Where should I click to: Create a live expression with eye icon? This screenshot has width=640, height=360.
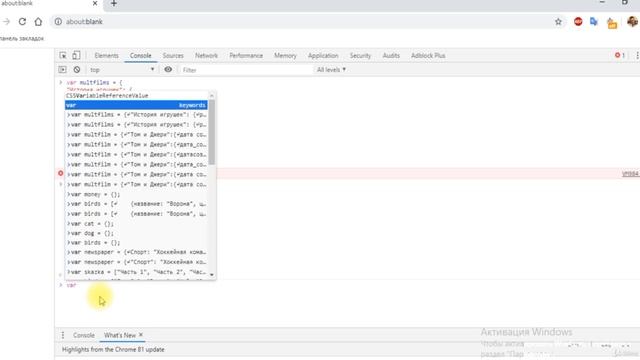pyautogui.click(x=168, y=69)
